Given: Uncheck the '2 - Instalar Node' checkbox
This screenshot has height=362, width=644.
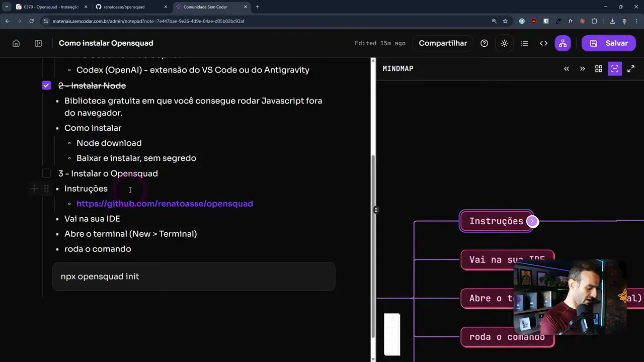Looking at the screenshot, I should click(x=46, y=85).
